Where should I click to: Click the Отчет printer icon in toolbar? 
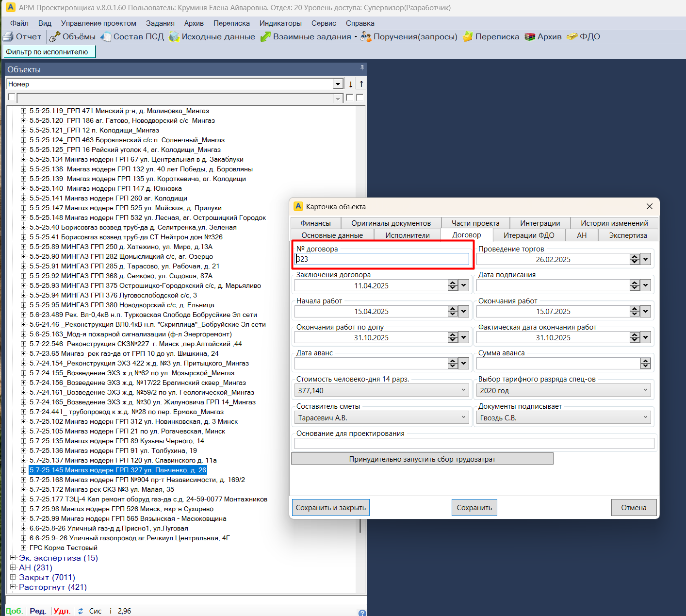(x=8, y=37)
